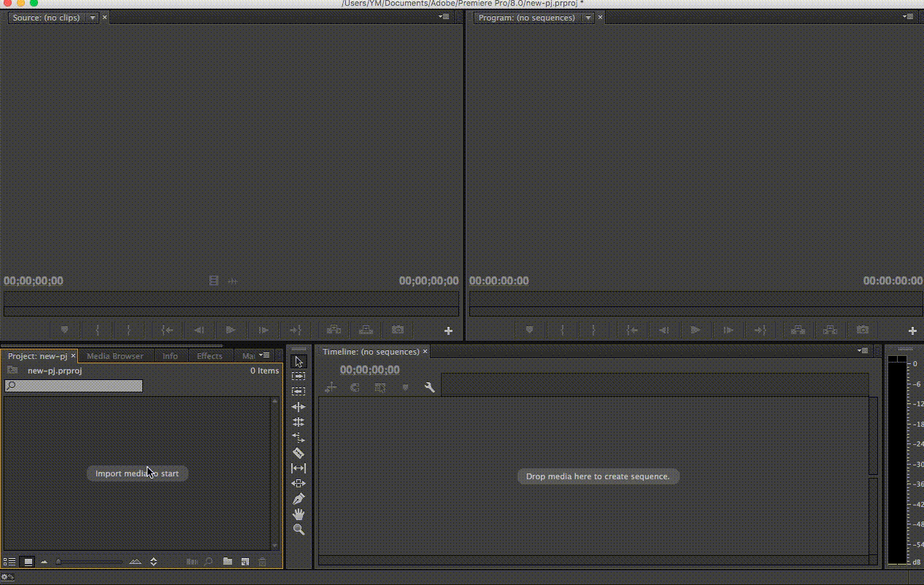
Task: Toggle Linked Selection in Timeline
Action: point(380,388)
